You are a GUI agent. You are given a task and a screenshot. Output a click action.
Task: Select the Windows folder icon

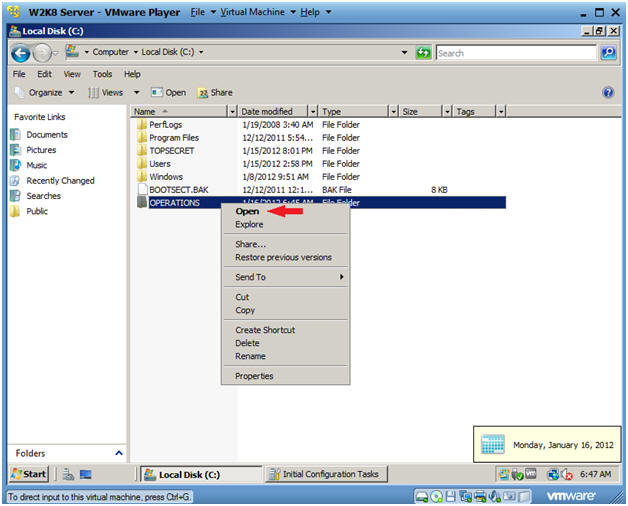pos(142,176)
